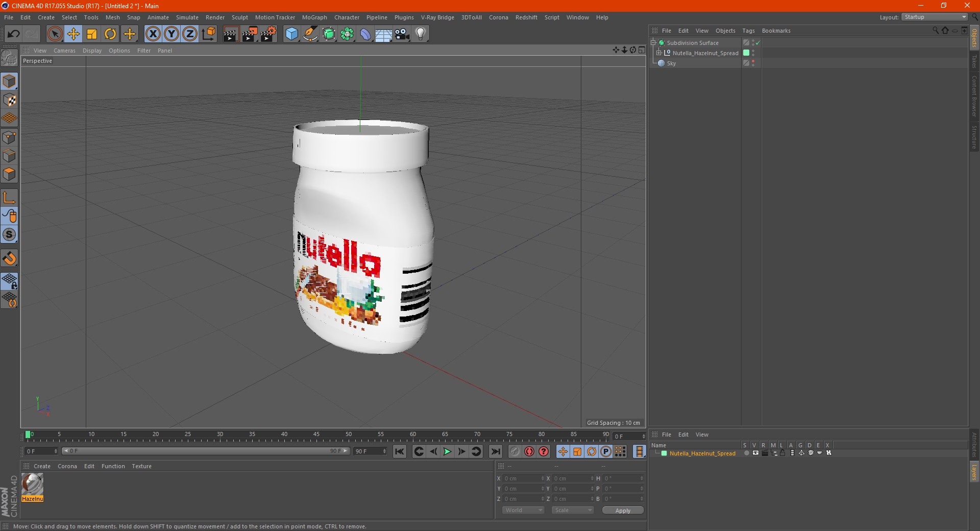Go to end of animation

495,451
